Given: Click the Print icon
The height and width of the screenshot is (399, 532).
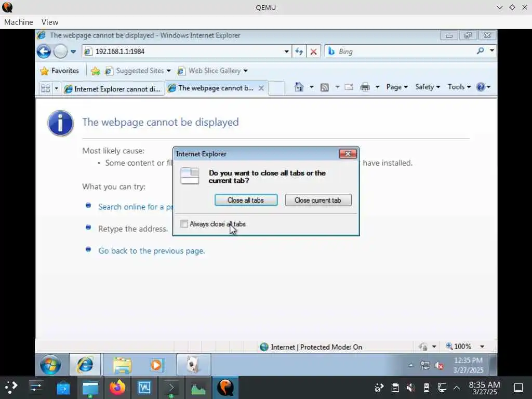Looking at the screenshot, I should 365,87.
